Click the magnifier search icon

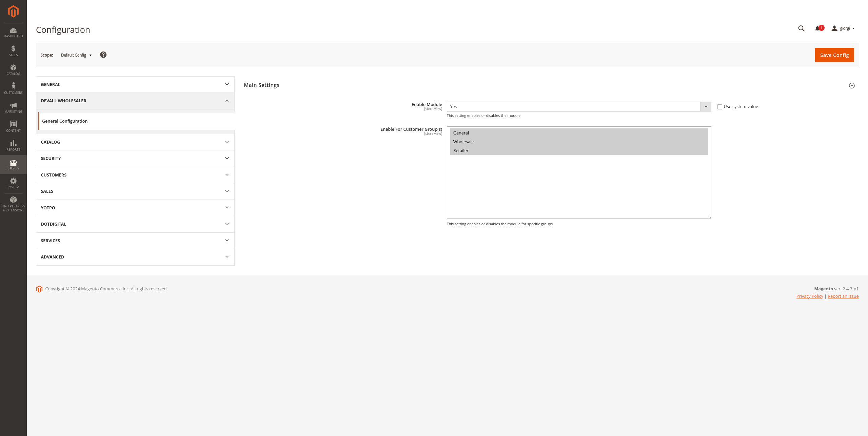pyautogui.click(x=801, y=28)
